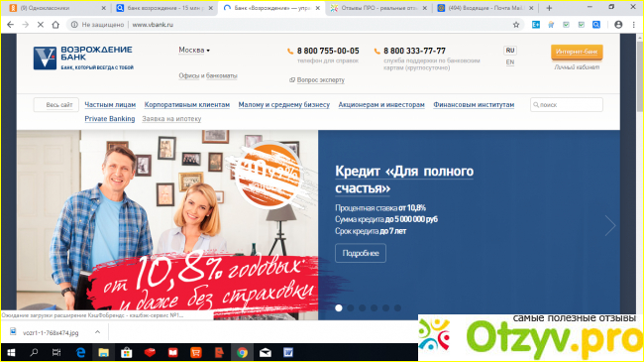
Task: Open the Chrome profile avatar icon
Action: [x=618, y=25]
